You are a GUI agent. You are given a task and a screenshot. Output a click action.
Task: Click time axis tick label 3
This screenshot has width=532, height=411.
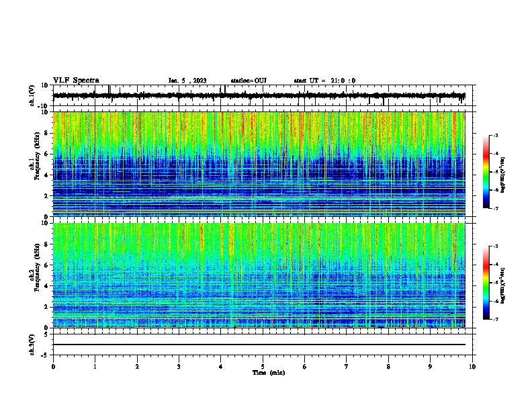179,367
